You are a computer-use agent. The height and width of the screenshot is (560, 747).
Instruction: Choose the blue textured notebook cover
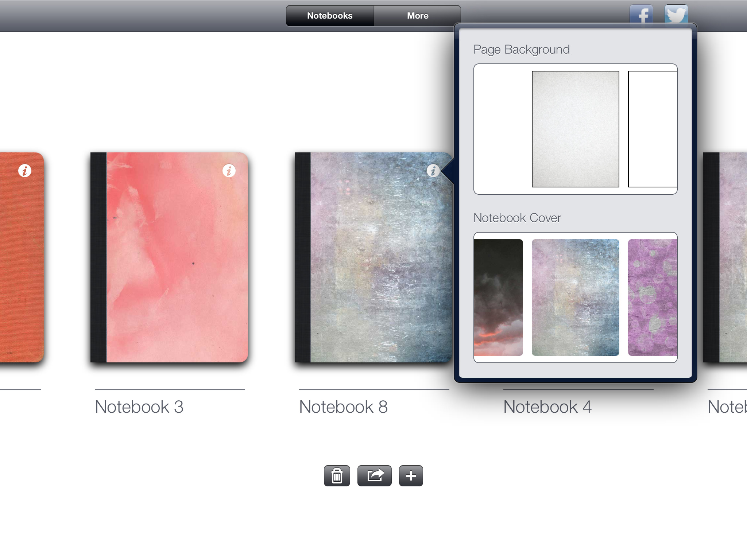click(575, 297)
